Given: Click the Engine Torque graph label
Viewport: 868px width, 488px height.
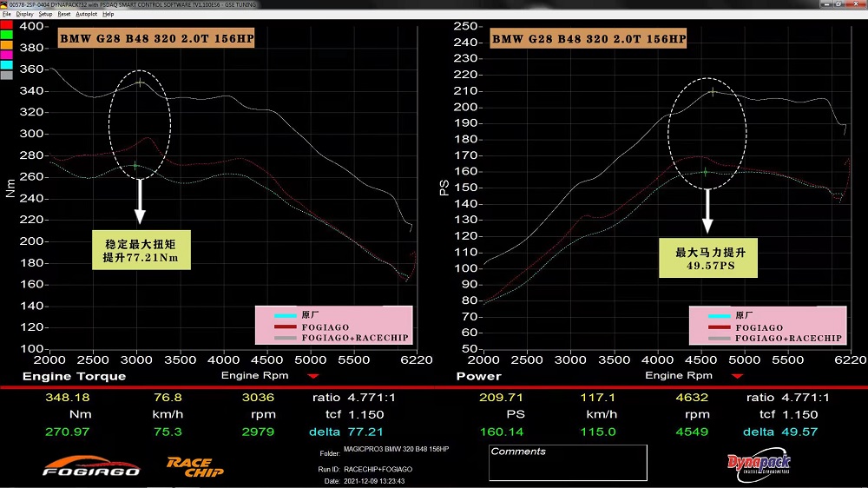Looking at the screenshot, I should 74,376.
